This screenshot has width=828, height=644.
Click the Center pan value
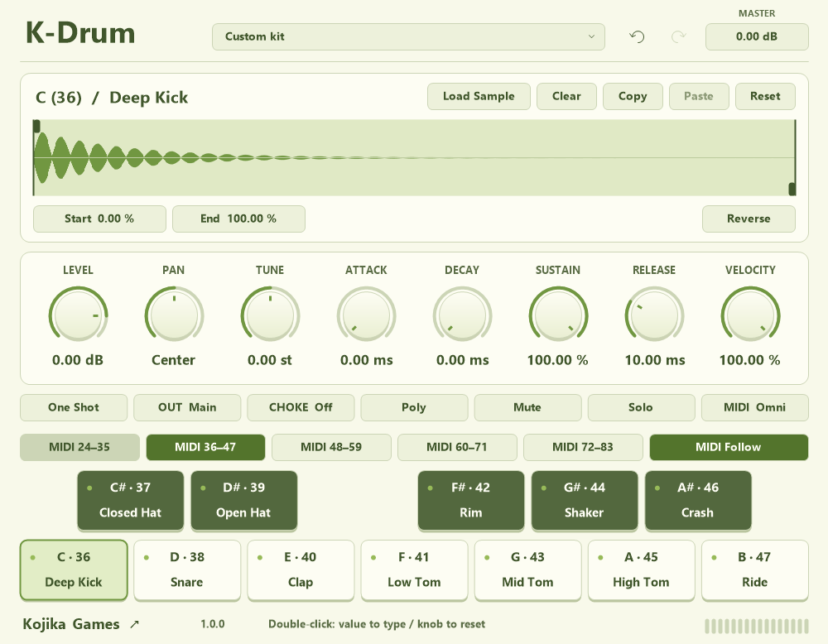coord(173,361)
